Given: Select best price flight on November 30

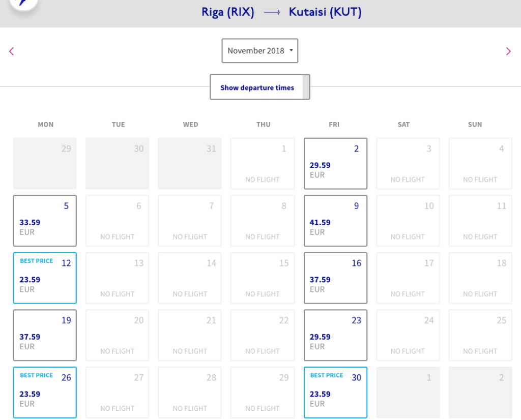Looking at the screenshot, I should (x=335, y=393).
